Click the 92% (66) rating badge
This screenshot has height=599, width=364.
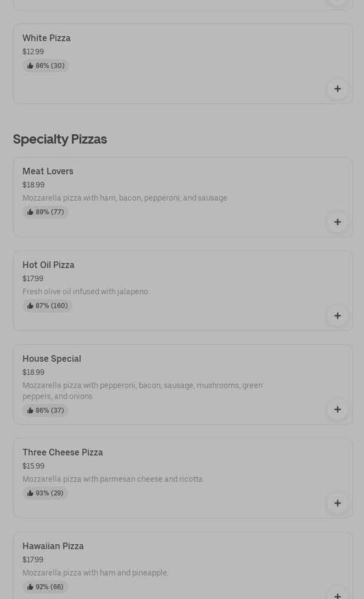[46, 587]
